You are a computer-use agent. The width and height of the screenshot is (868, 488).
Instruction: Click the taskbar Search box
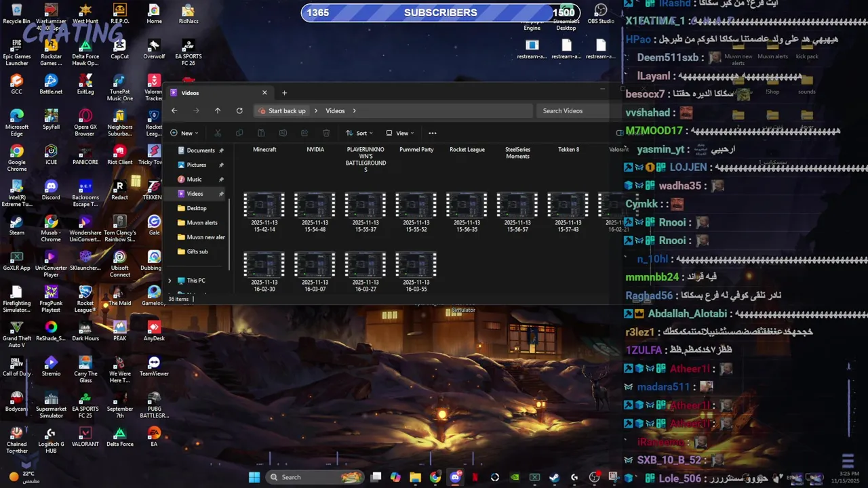click(315, 477)
